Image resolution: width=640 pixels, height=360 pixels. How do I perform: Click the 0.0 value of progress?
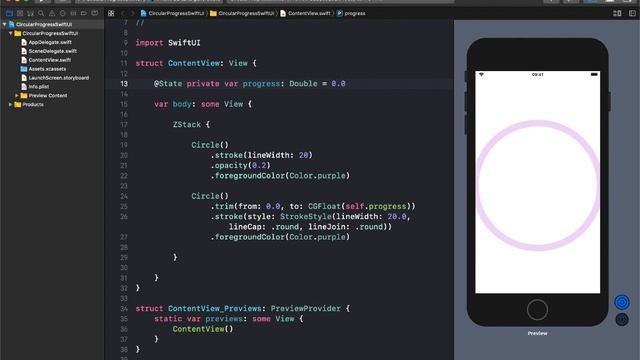tap(338, 84)
